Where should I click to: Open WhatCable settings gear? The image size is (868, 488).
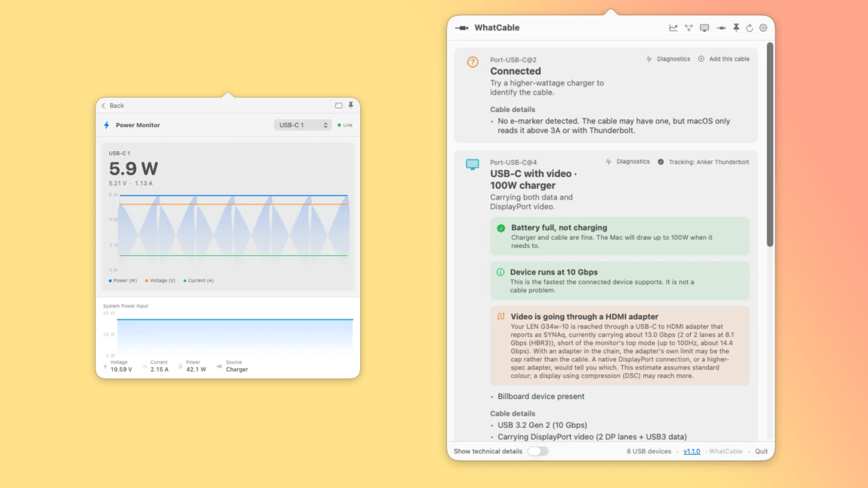click(x=763, y=28)
